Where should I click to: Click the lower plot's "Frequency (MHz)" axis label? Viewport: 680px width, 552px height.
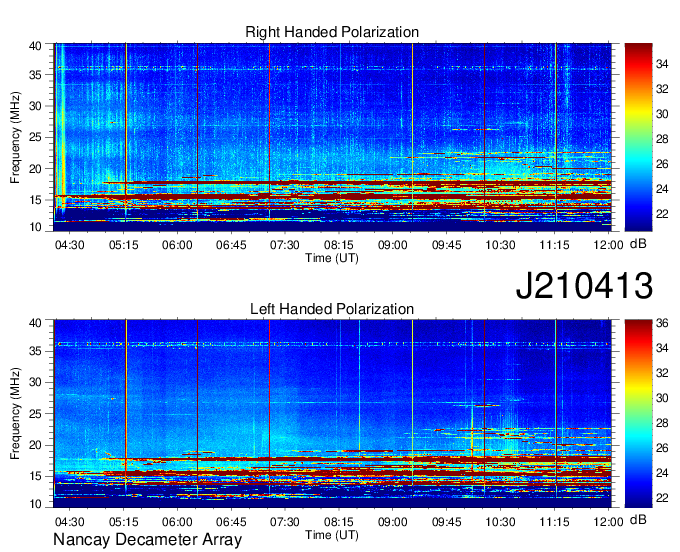[15, 414]
